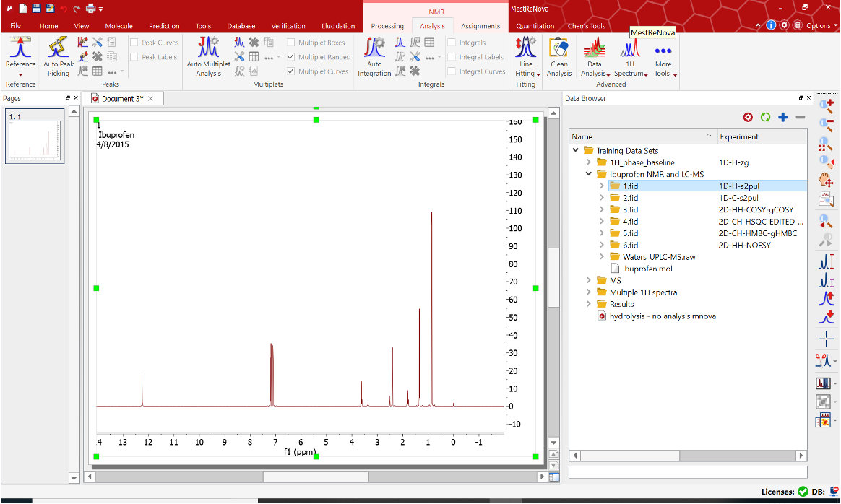The width and height of the screenshot is (841, 504).
Task: Click the green refresh icon in Data Browser
Action: coord(765,117)
